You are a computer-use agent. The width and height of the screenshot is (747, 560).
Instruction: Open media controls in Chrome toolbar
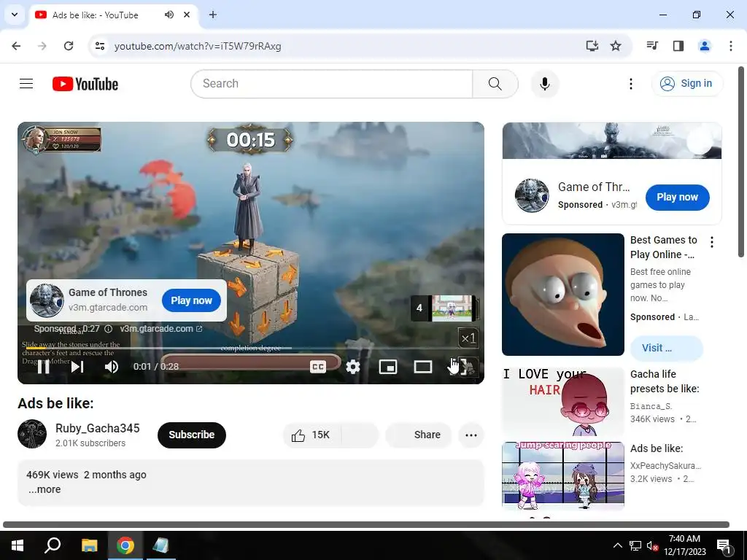[x=652, y=46]
